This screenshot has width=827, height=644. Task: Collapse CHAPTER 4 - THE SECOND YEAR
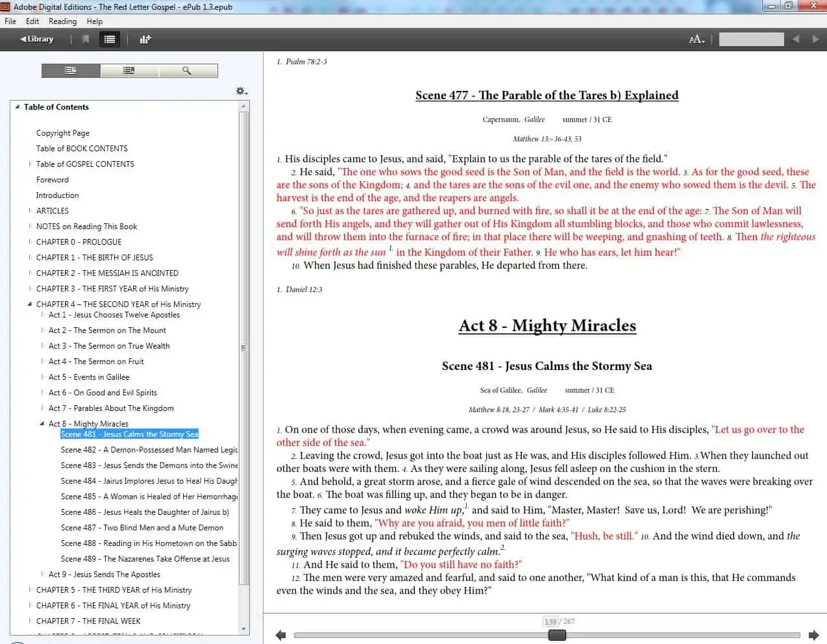tap(30, 304)
